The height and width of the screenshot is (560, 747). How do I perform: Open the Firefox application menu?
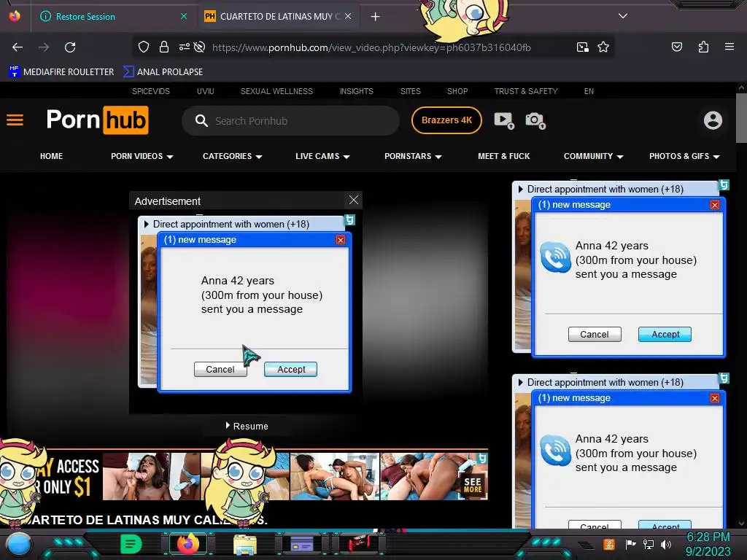point(729,47)
